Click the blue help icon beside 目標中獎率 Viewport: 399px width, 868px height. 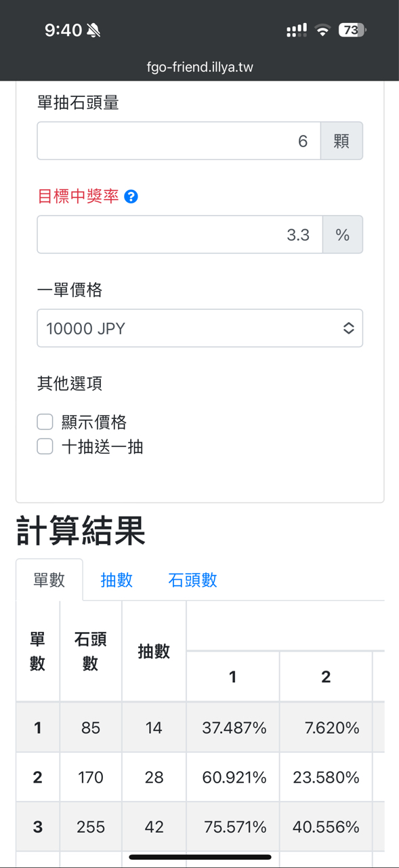click(x=131, y=197)
